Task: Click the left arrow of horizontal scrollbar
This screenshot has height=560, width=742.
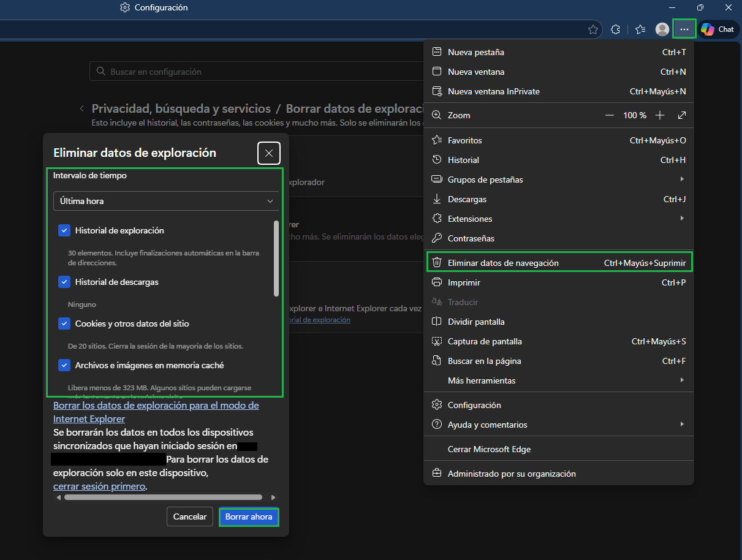Action: point(59,498)
